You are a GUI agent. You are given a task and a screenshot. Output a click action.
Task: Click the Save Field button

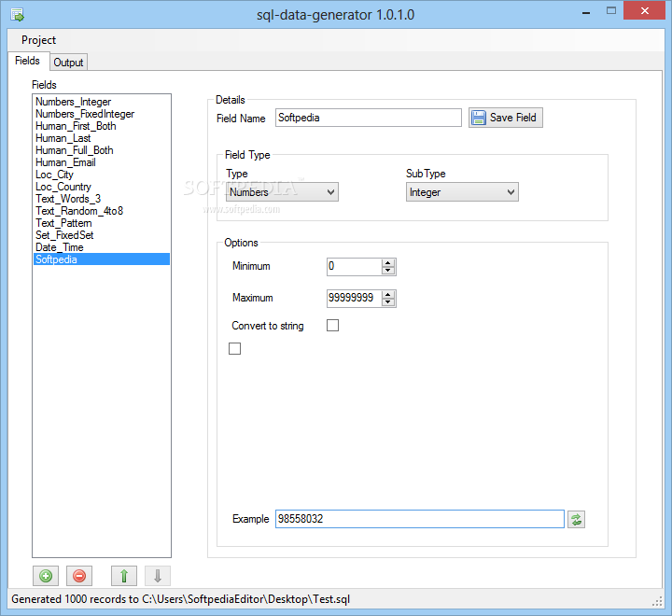pyautogui.click(x=506, y=118)
